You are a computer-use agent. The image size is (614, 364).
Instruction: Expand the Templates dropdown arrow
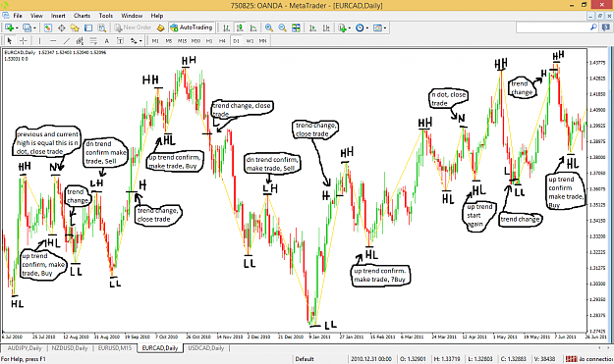pos(385,28)
